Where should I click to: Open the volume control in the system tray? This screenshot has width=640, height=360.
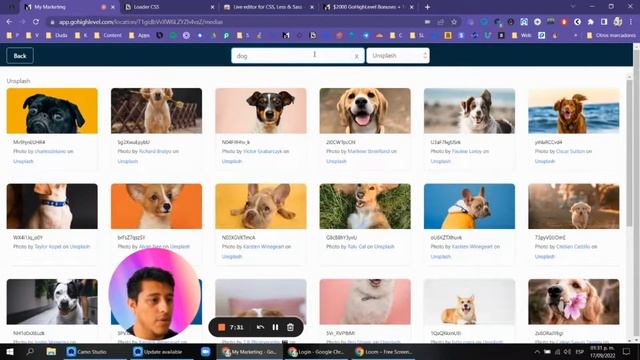[x=567, y=351]
